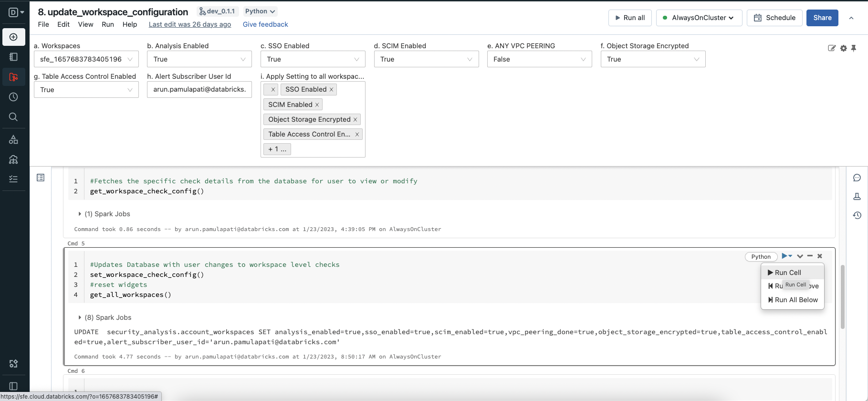Open the Workspaces widget dropdown

86,59
